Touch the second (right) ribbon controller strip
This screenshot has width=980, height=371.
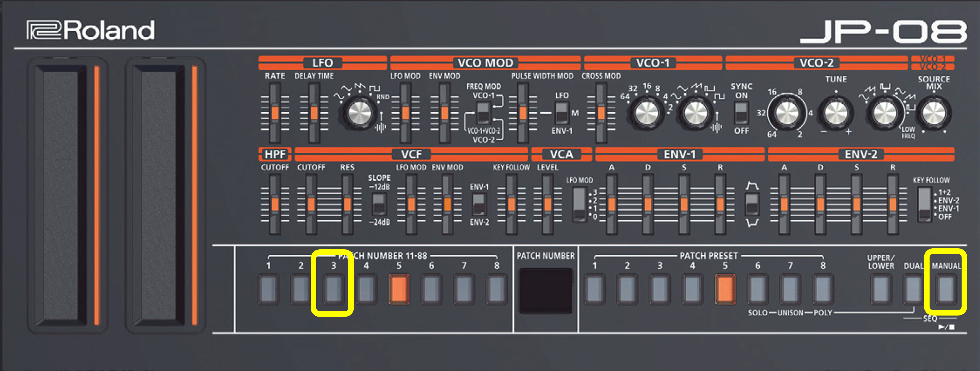coord(159,195)
